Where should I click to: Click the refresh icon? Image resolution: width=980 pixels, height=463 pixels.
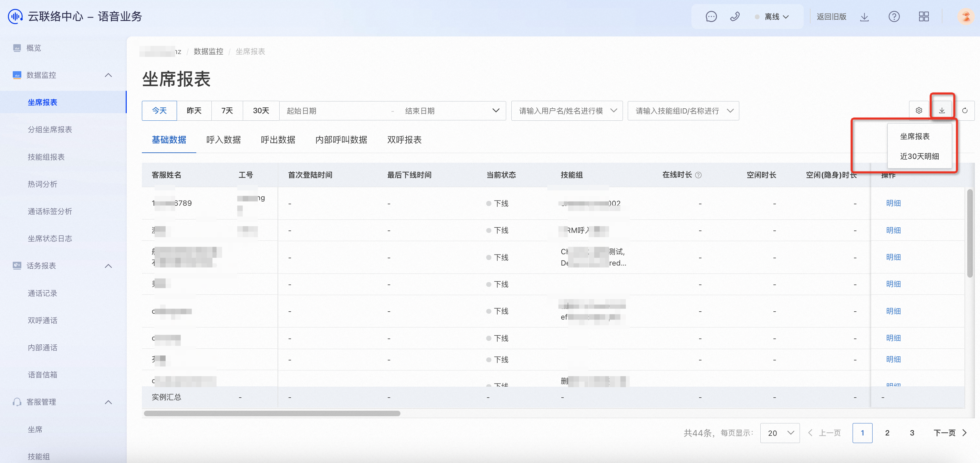pyautogui.click(x=965, y=111)
